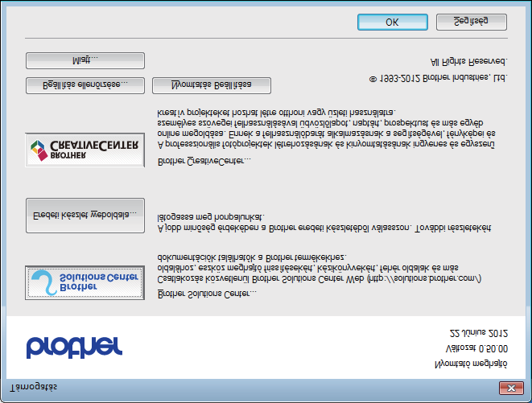Select the 'Brother CreativeCenter...' heading text
This screenshot has width=532, height=403.
point(204,161)
